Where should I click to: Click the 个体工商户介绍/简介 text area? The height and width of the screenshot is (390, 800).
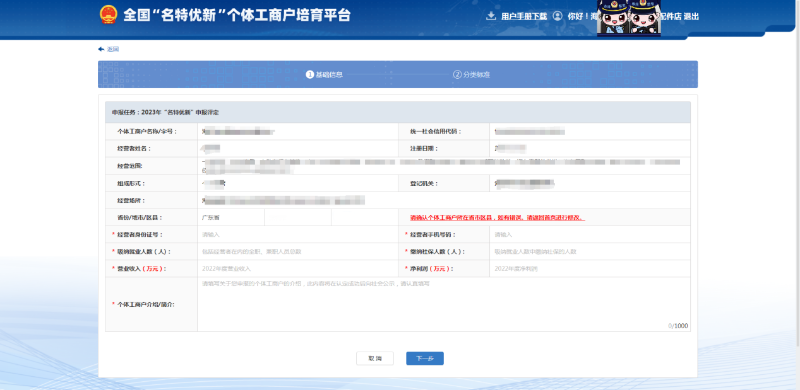coord(444,304)
